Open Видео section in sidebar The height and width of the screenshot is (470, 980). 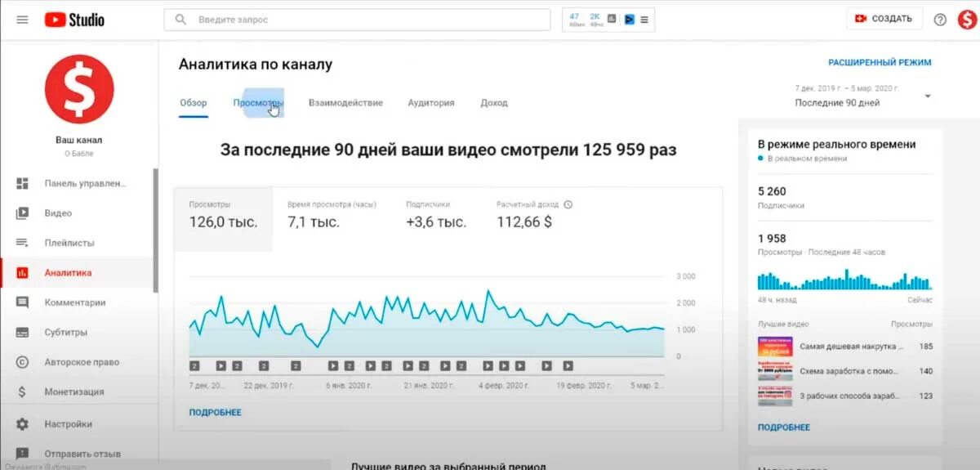[x=78, y=213]
